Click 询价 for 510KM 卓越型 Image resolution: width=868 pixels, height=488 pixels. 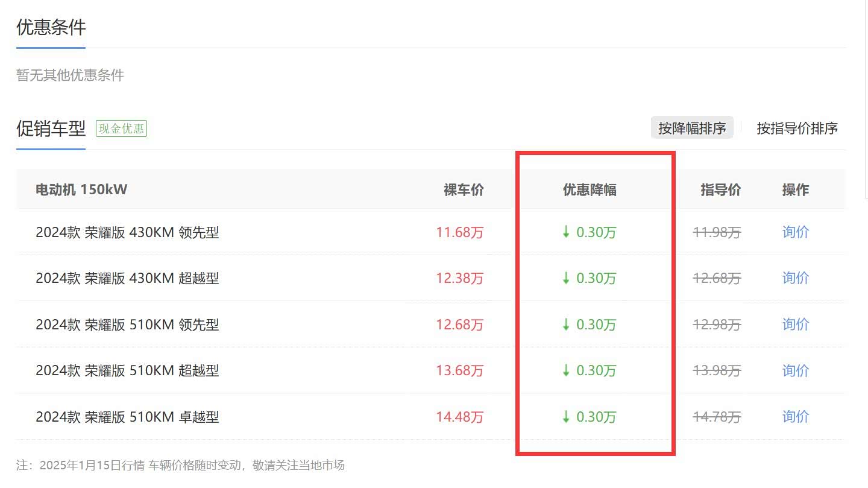(x=795, y=417)
